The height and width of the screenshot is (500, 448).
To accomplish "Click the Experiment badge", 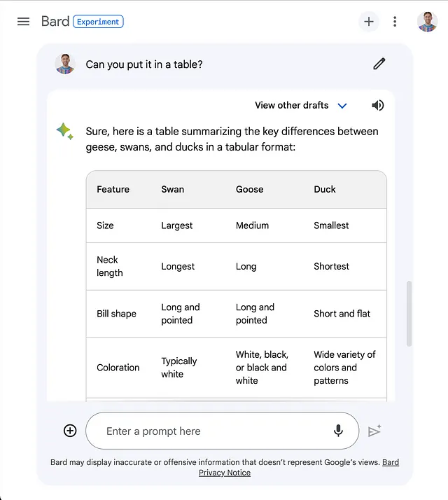I will pos(98,22).
